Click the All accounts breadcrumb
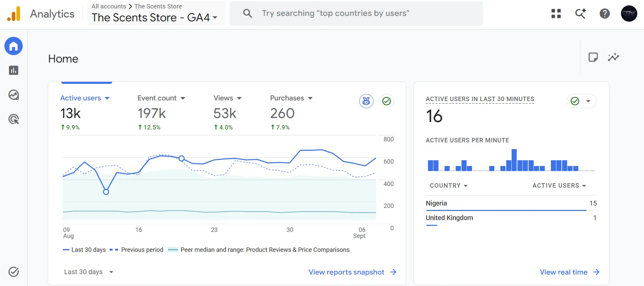Screen dimensions: 644x286 (x=109, y=6)
